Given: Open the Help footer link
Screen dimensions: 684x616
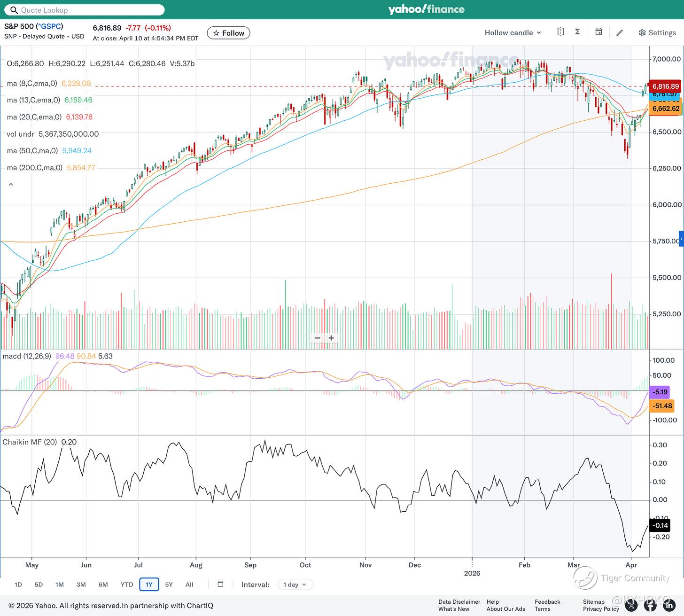Looking at the screenshot, I should tap(493, 602).
